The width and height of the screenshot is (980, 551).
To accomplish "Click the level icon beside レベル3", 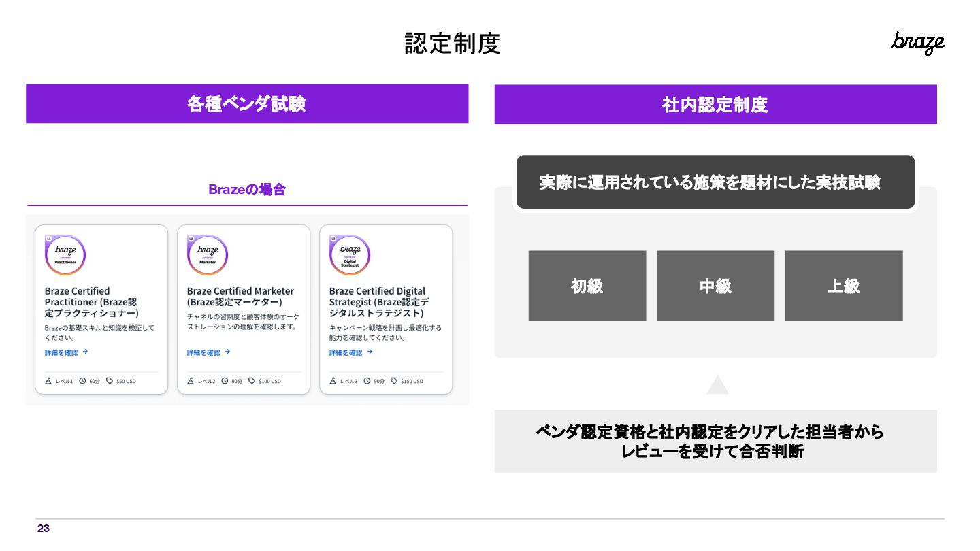I will 333,381.
